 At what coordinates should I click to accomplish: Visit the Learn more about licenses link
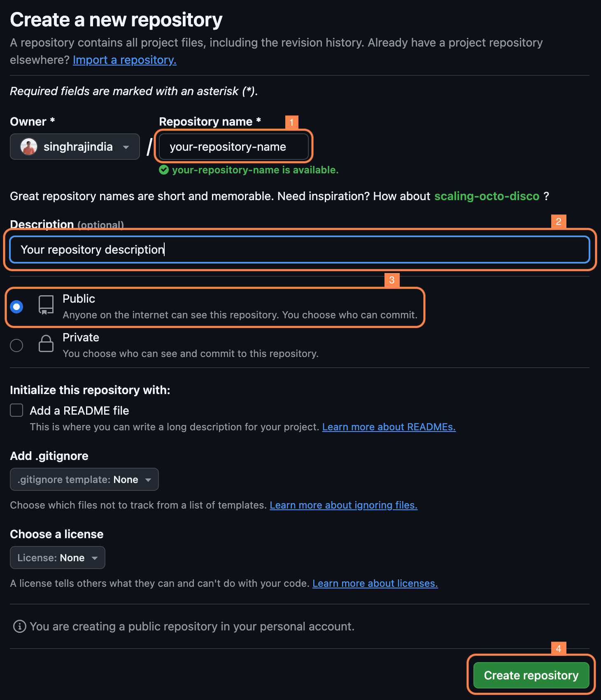click(375, 583)
